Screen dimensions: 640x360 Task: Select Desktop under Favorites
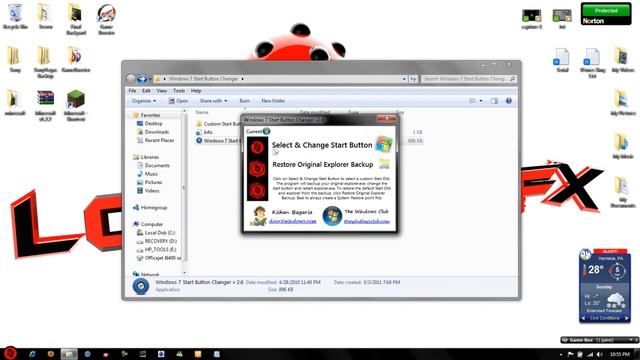pyautogui.click(x=153, y=123)
